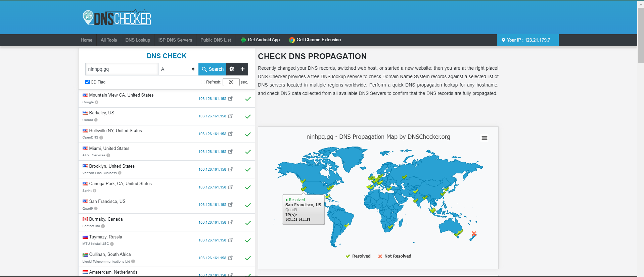Click the Quad9 label under San Francisco, US
The image size is (644, 277).
(88, 209)
